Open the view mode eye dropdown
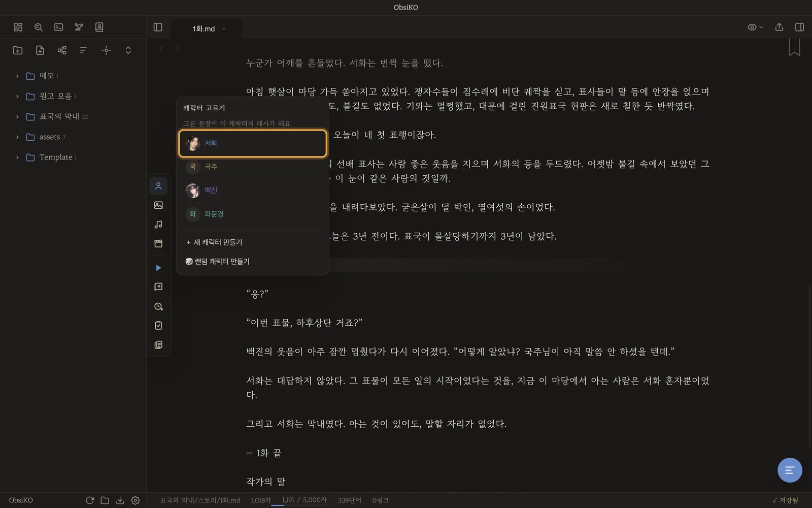This screenshot has width=812, height=508. pos(755,27)
